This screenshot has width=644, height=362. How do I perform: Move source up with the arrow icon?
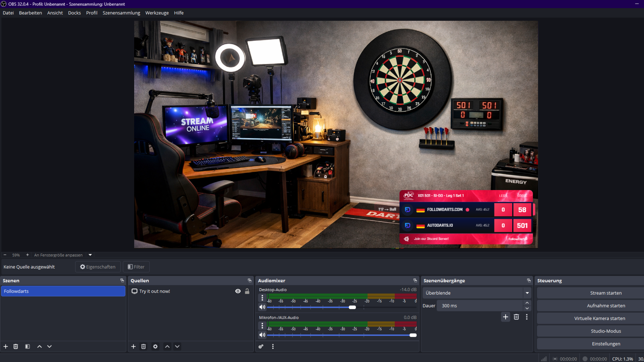coord(167,346)
